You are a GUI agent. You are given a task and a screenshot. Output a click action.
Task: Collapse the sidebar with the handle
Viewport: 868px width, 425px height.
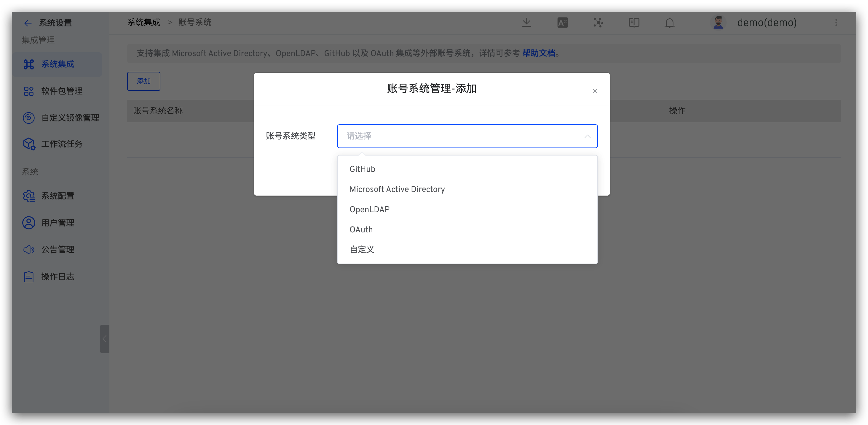(x=104, y=339)
